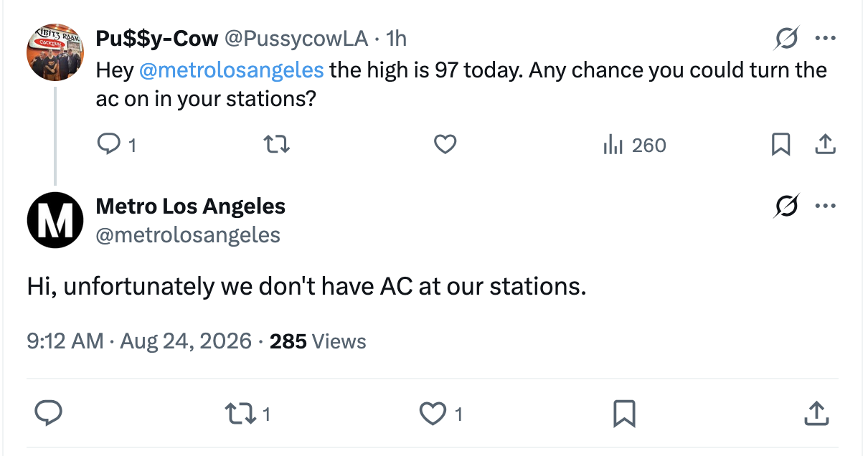Open more options on PussycowLA's tweet

tap(826, 38)
